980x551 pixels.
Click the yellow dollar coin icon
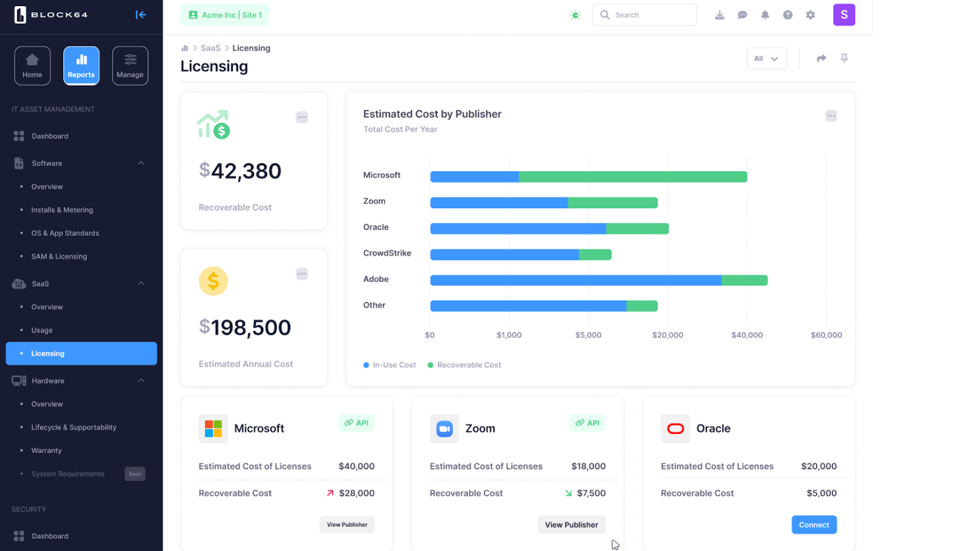[x=213, y=281]
